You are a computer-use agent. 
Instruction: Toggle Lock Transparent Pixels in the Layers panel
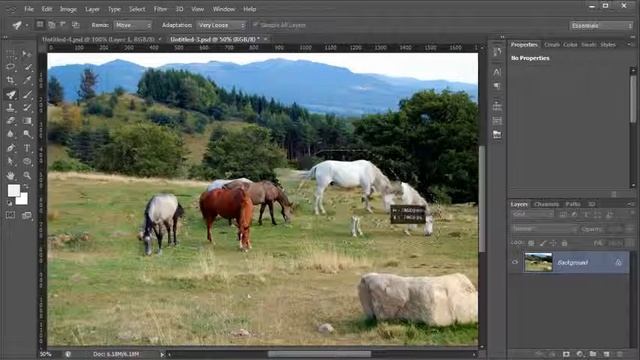click(531, 243)
